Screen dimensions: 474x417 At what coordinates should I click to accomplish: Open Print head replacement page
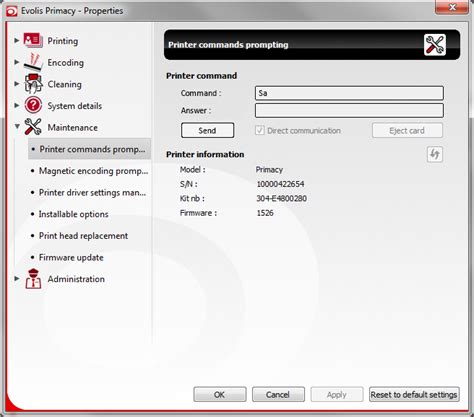(83, 236)
